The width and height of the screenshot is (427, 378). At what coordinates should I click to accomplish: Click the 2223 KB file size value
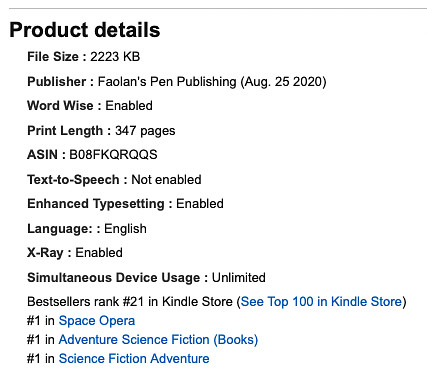pos(115,56)
